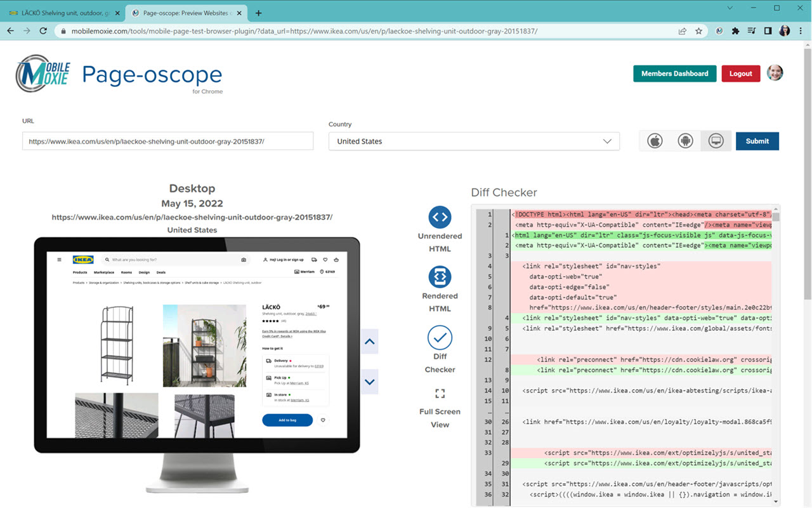Select the Apple iOS device icon
Viewport: 812px width, 508px height.
pyautogui.click(x=654, y=140)
